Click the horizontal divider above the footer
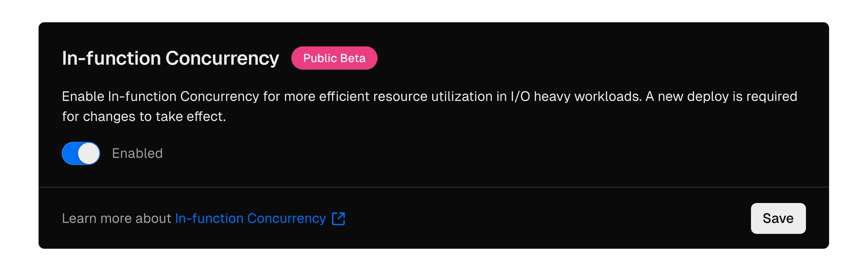This screenshot has width=868, height=271. click(434, 187)
